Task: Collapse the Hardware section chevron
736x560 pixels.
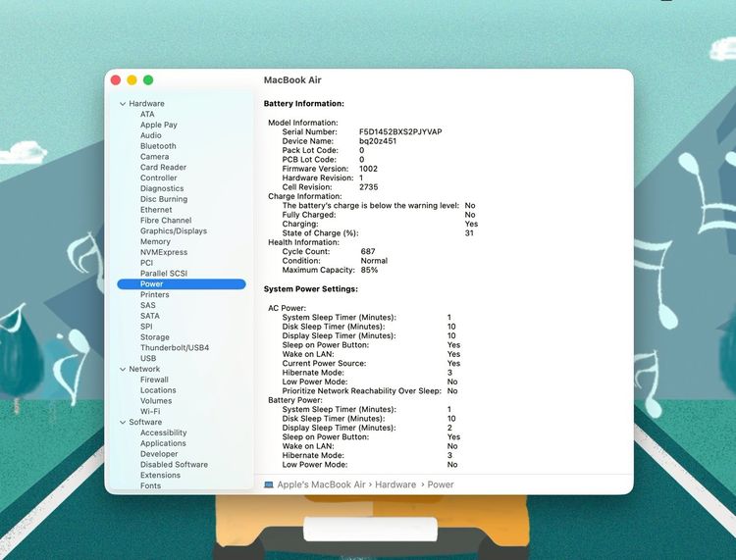Action: 123,104
